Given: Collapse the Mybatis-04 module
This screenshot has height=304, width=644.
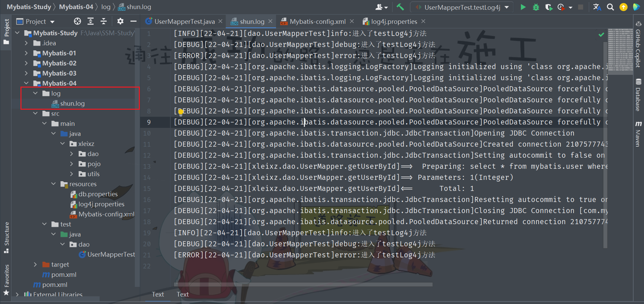Looking at the screenshot, I should [26, 83].
